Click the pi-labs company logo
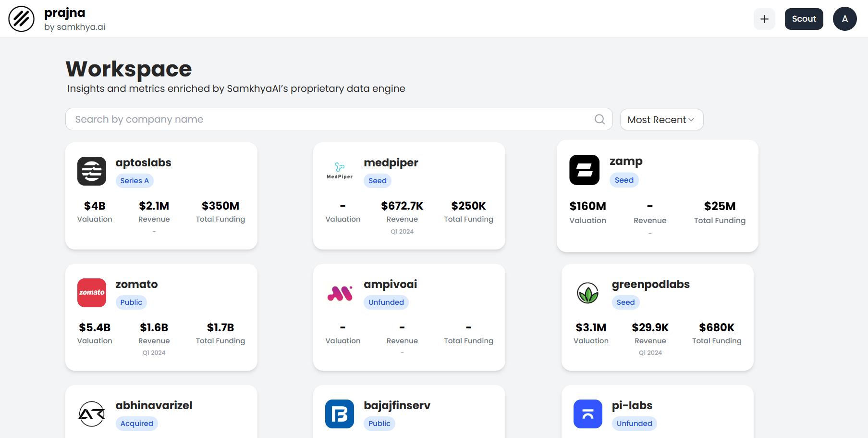This screenshot has width=868, height=438. [x=587, y=414]
